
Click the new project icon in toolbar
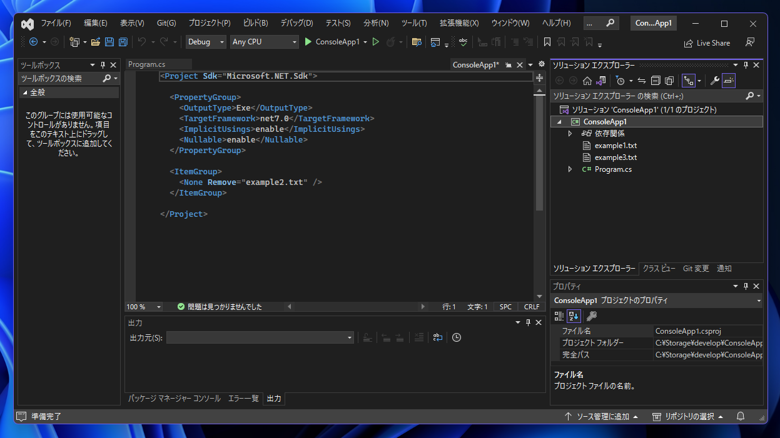(74, 42)
